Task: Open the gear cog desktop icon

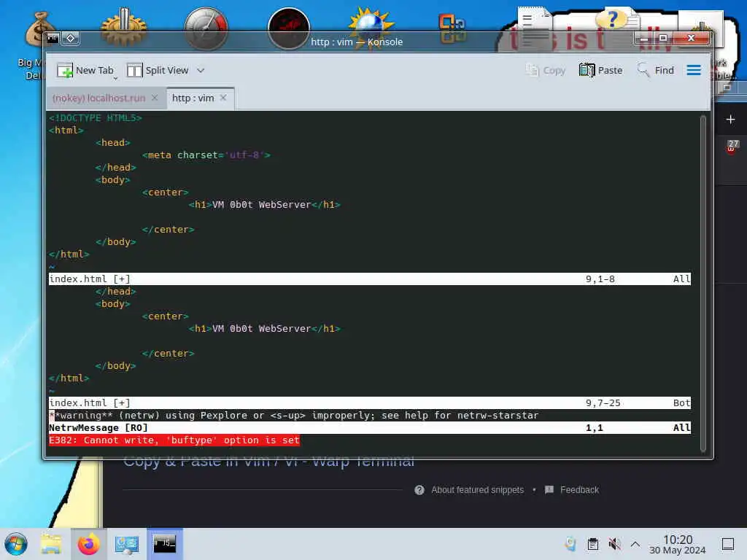Action: (124, 28)
